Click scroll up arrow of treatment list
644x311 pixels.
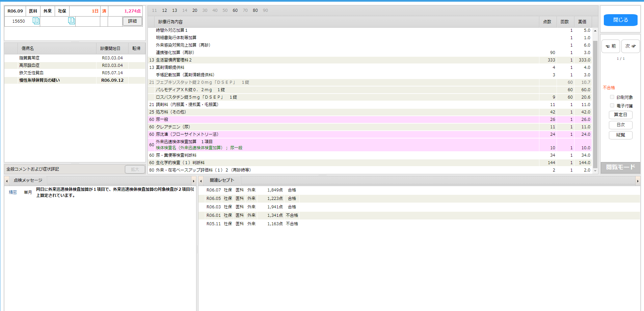(x=595, y=31)
